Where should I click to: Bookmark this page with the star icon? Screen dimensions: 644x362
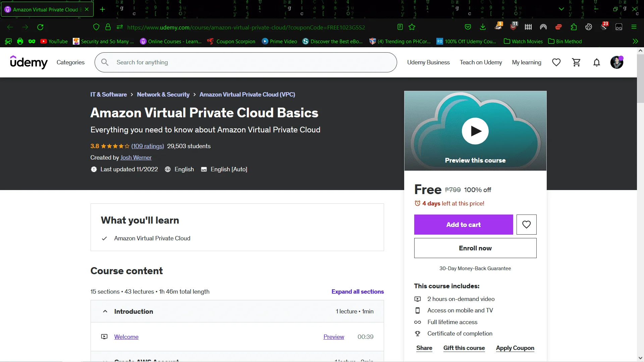tap(412, 27)
